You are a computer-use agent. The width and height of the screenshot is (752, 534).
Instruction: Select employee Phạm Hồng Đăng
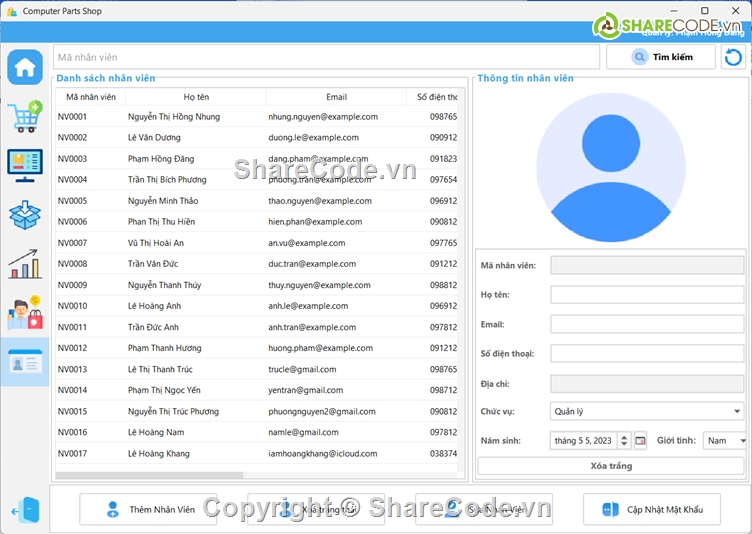161,159
